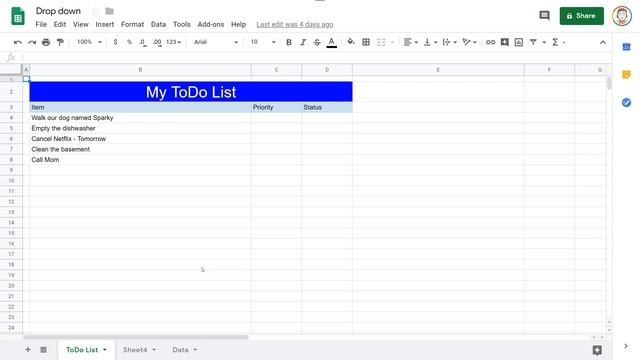
Task: Open the View menu
Action: [81, 24]
